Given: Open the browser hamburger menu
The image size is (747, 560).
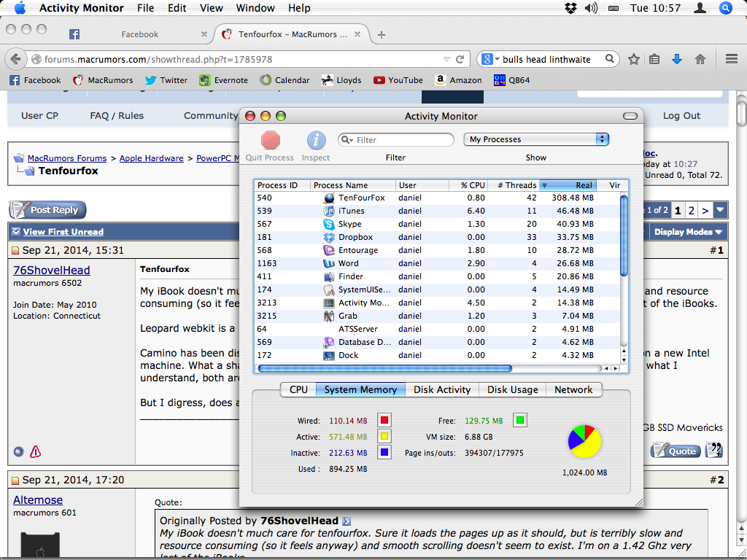Looking at the screenshot, I should pyautogui.click(x=732, y=59).
